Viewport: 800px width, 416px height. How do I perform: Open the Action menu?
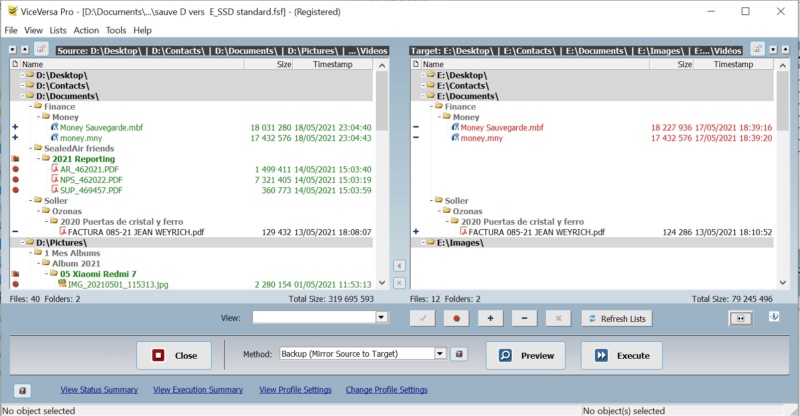(86, 30)
